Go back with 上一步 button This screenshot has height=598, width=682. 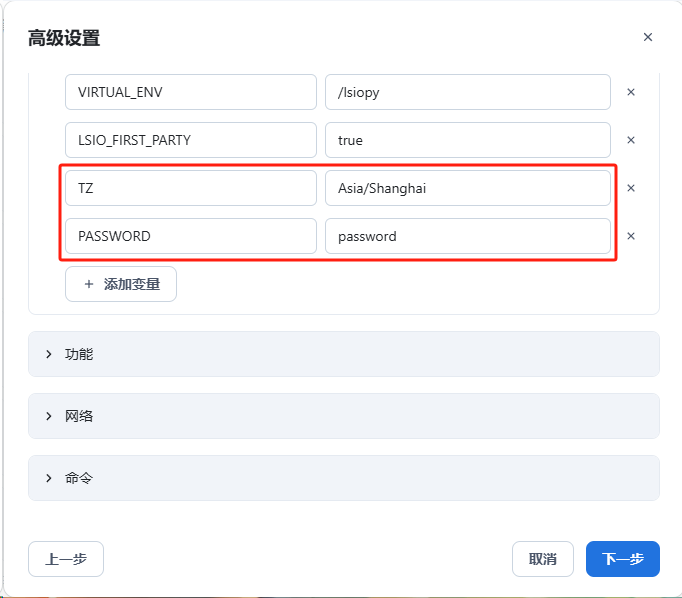point(66,559)
